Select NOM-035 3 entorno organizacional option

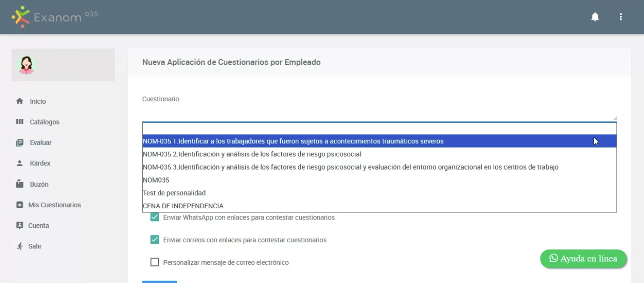coord(379,167)
